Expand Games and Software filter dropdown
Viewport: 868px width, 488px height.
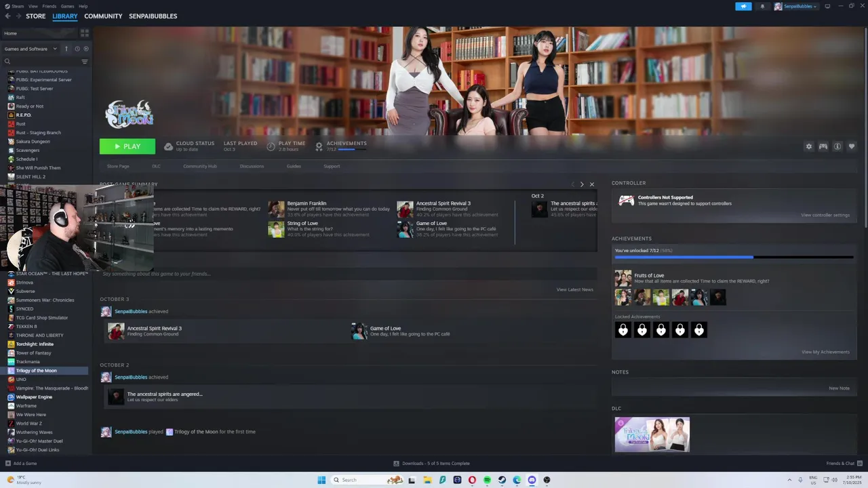31,49
